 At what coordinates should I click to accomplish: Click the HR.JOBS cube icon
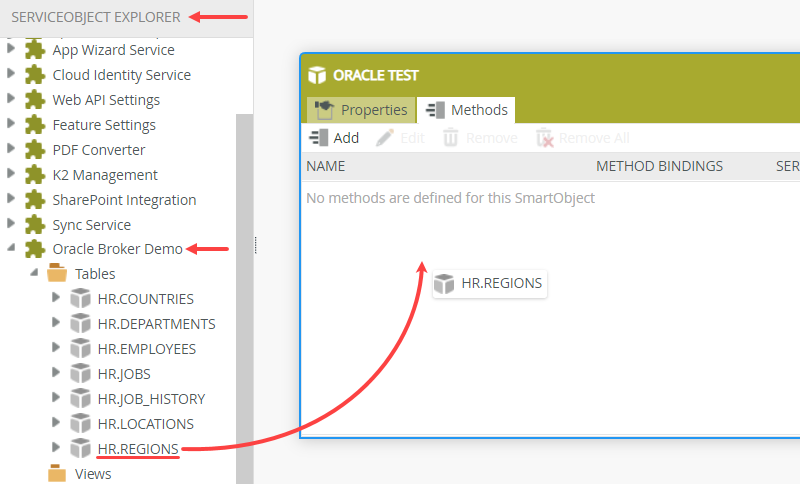[x=80, y=373]
